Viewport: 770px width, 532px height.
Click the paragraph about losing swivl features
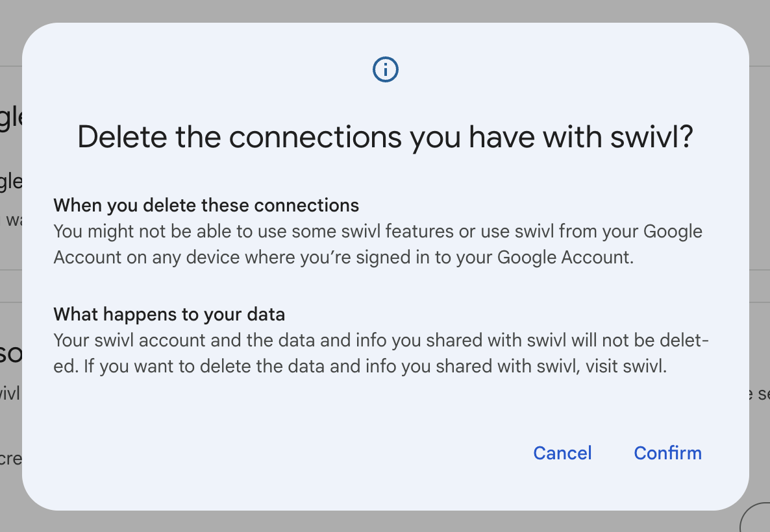click(377, 244)
